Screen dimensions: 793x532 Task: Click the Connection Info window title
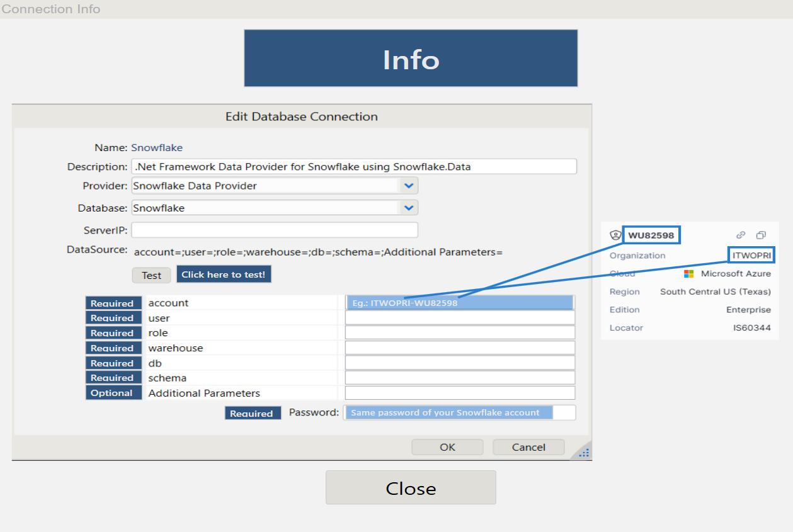tap(51, 9)
